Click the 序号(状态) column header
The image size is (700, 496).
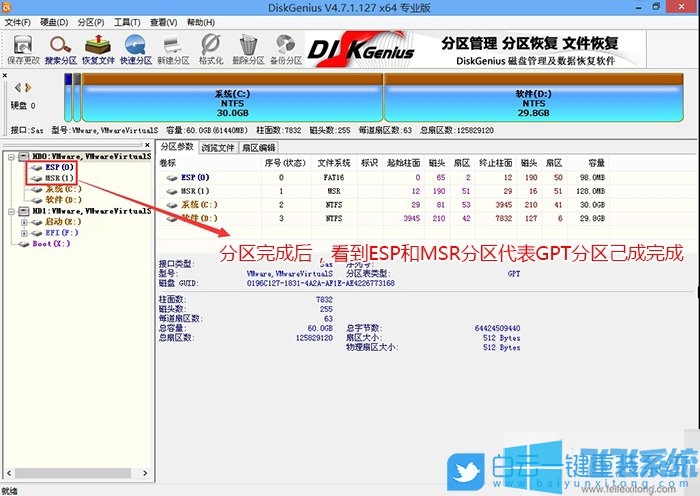tap(284, 163)
